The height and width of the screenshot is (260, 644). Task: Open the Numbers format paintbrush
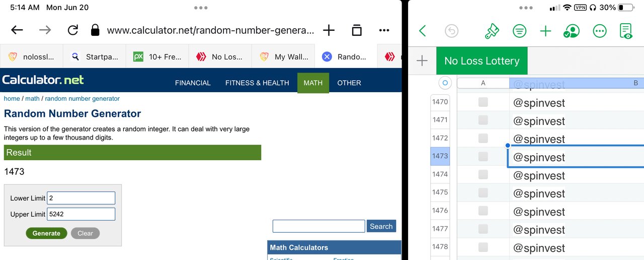tap(492, 31)
